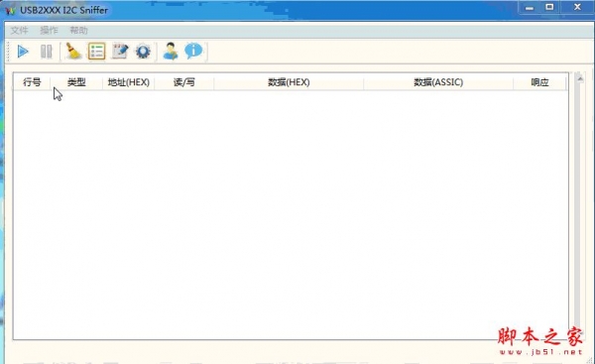Clear data using the broom icon

73,52
